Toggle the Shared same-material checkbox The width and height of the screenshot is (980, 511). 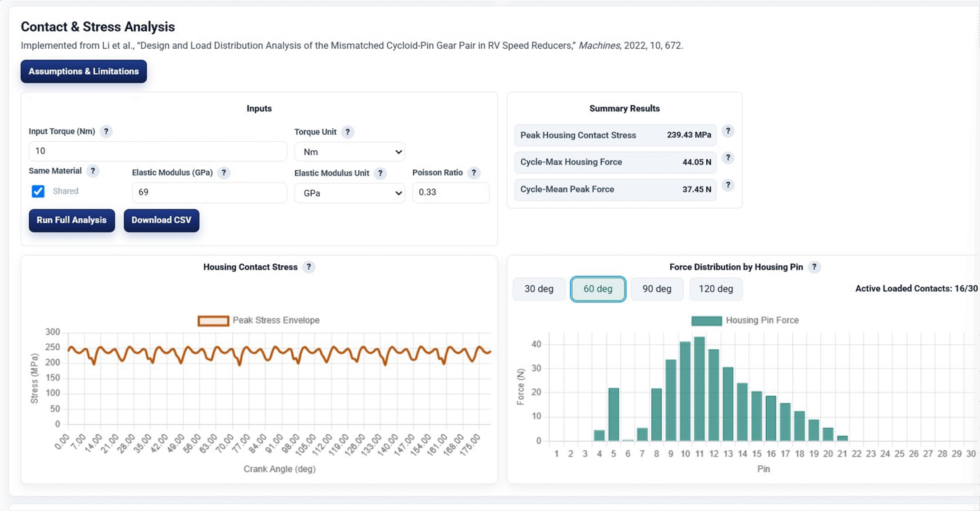point(38,191)
